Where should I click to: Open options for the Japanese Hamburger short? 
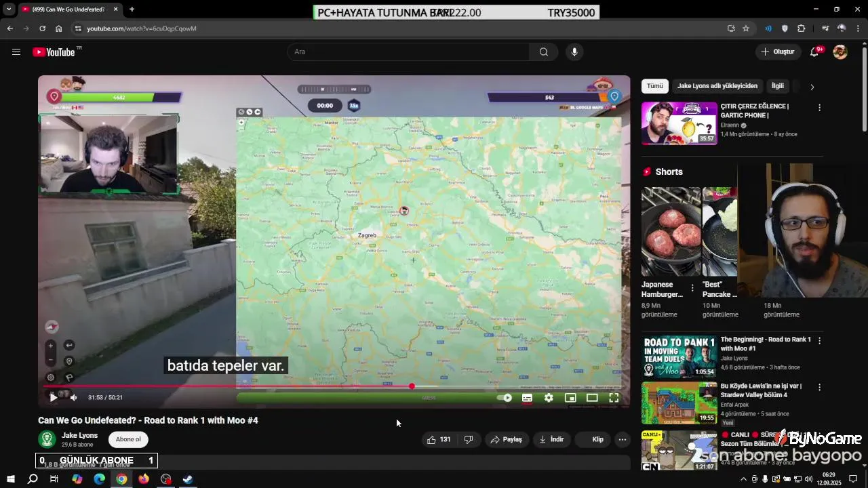(692, 288)
